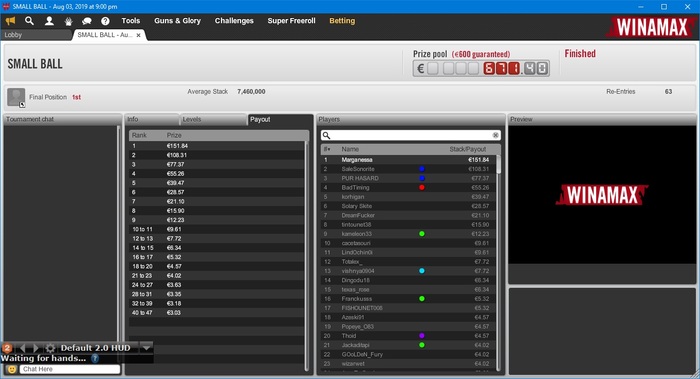Click the green tag next to Franckusss
The width and height of the screenshot is (700, 379).
coord(422,299)
